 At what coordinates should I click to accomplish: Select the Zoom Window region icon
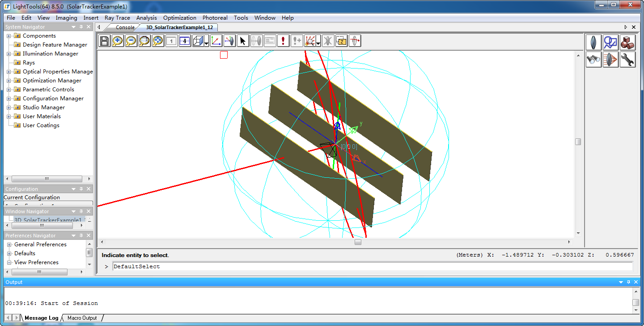[x=144, y=41]
